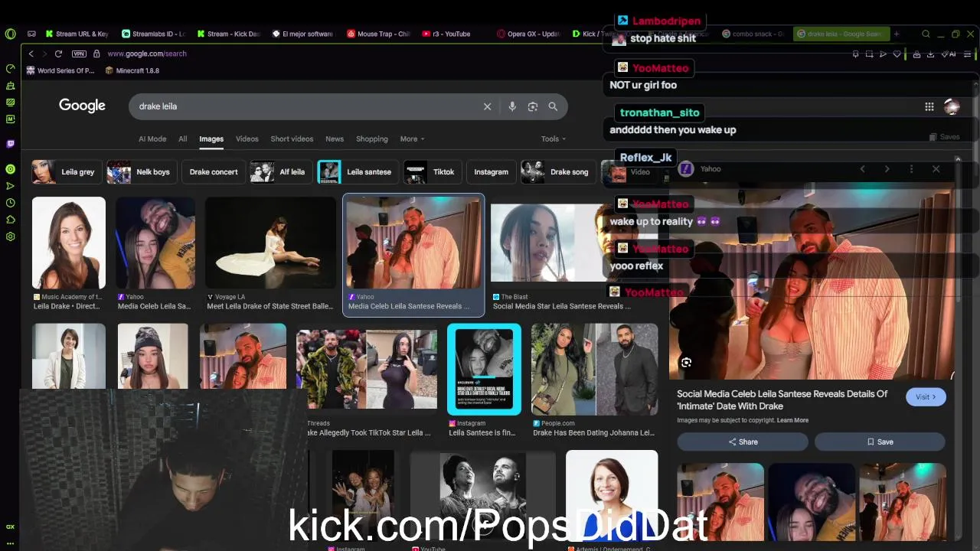
Task: Open the My Flow arrow icon in sidebar
Action: [10, 186]
